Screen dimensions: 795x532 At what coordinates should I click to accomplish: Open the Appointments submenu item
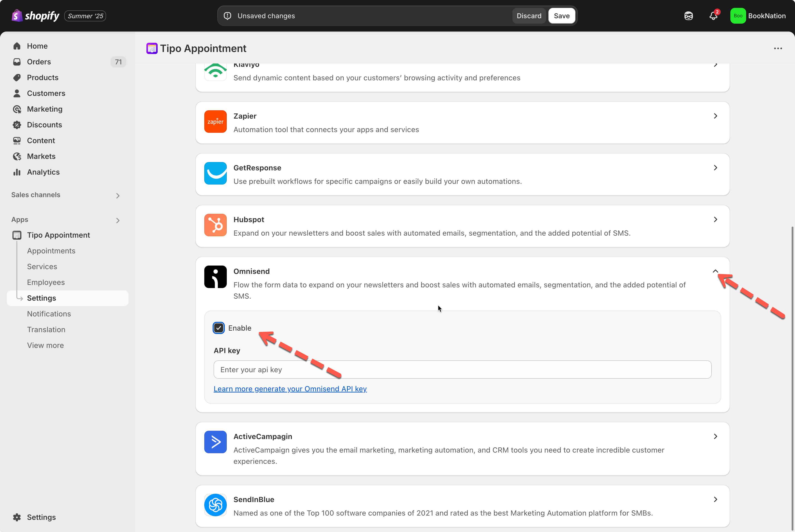51,251
